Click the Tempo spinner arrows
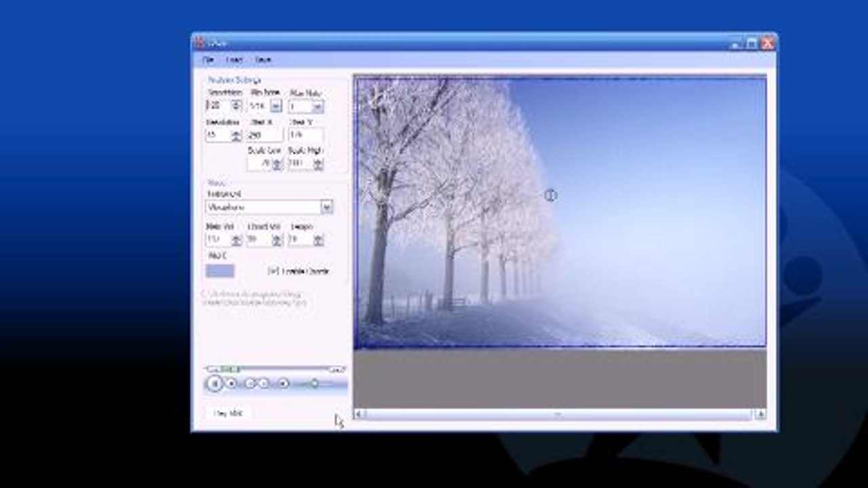868x488 pixels. point(318,240)
